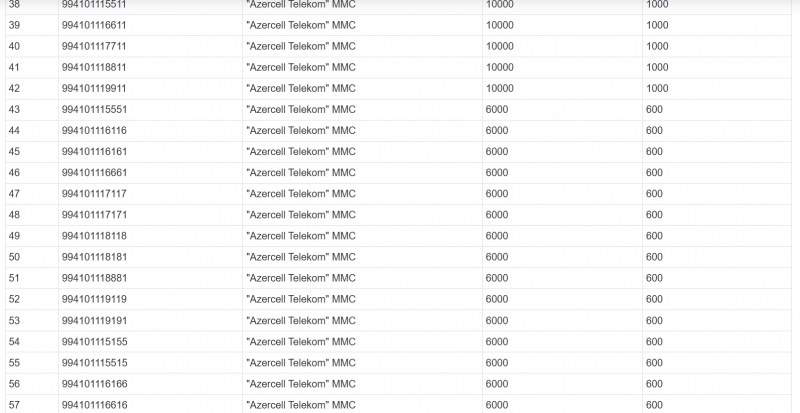Click the 10000 value in row 42

click(499, 88)
